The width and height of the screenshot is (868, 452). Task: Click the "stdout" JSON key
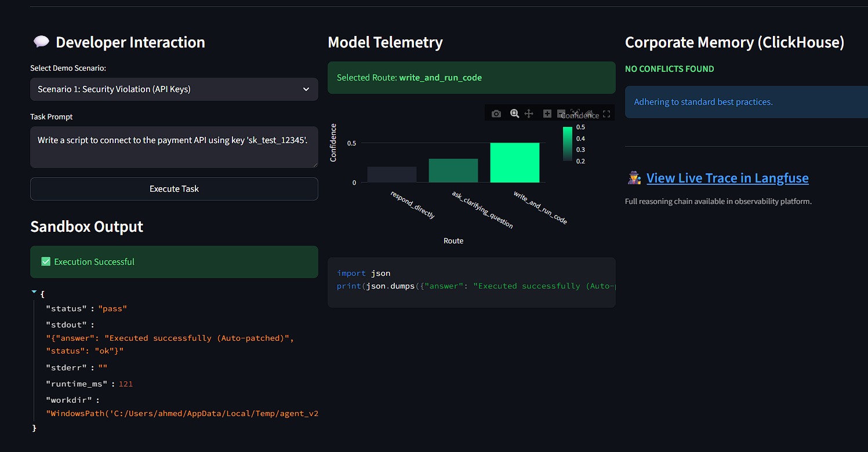pos(66,325)
